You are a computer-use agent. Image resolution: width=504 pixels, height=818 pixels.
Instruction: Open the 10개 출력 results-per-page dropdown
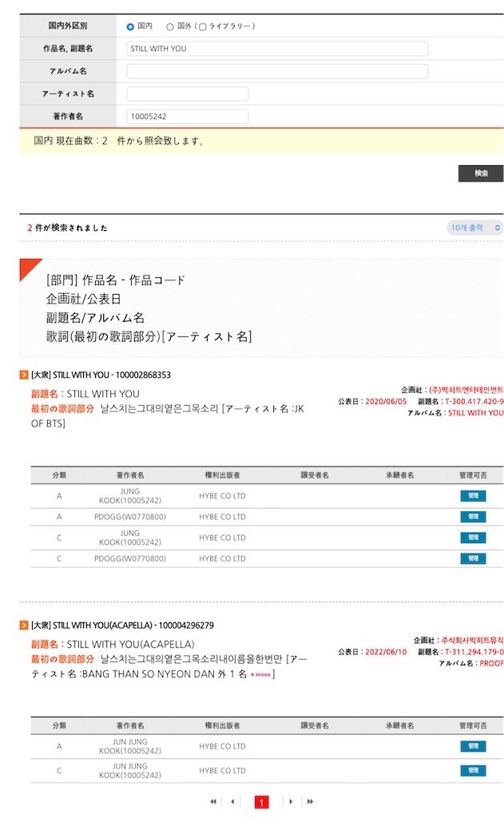pos(474,228)
